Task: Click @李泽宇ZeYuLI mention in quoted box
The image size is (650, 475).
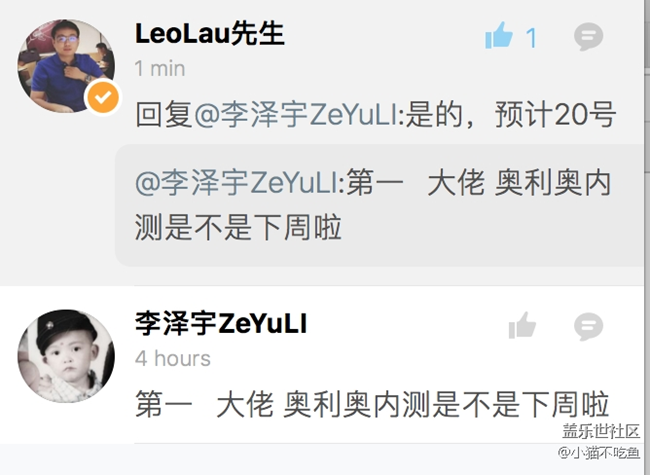Action: coord(240,183)
